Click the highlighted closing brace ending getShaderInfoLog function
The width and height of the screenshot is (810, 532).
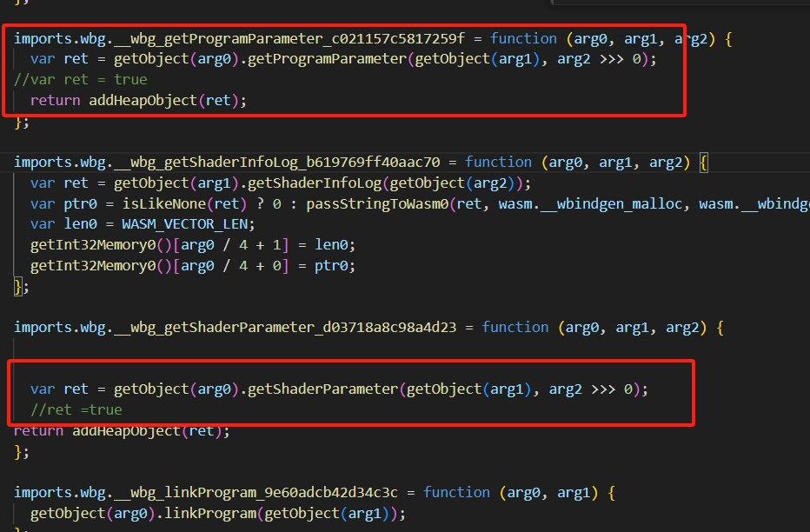18,287
